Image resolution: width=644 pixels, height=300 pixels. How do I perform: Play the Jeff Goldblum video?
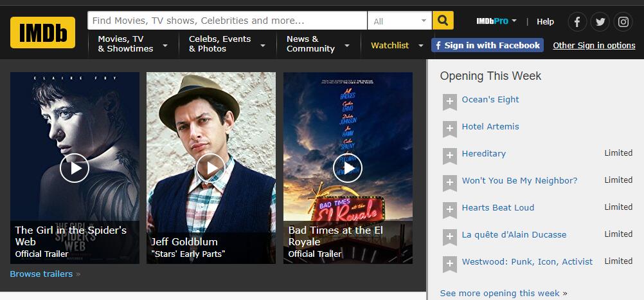211,168
